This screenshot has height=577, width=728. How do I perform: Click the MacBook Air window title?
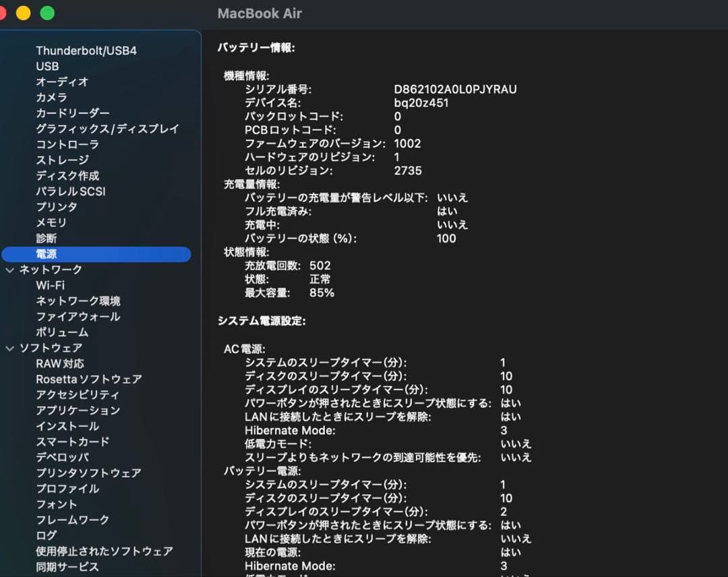(260, 13)
